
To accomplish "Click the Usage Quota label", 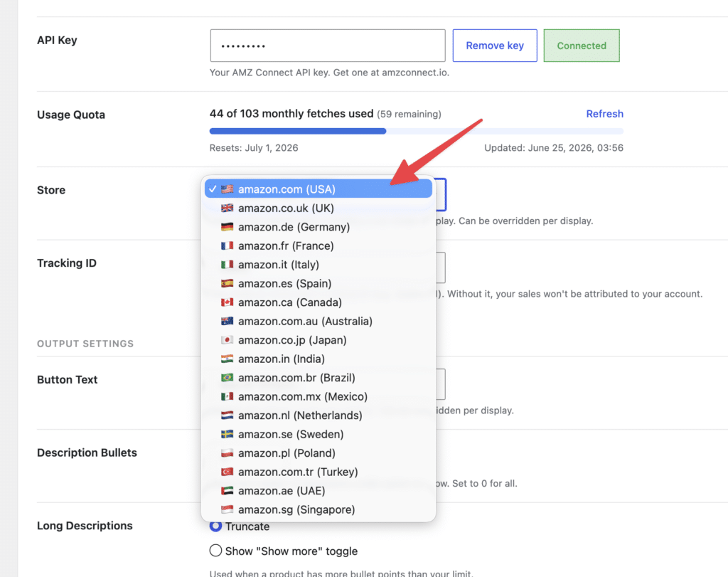I will point(71,115).
